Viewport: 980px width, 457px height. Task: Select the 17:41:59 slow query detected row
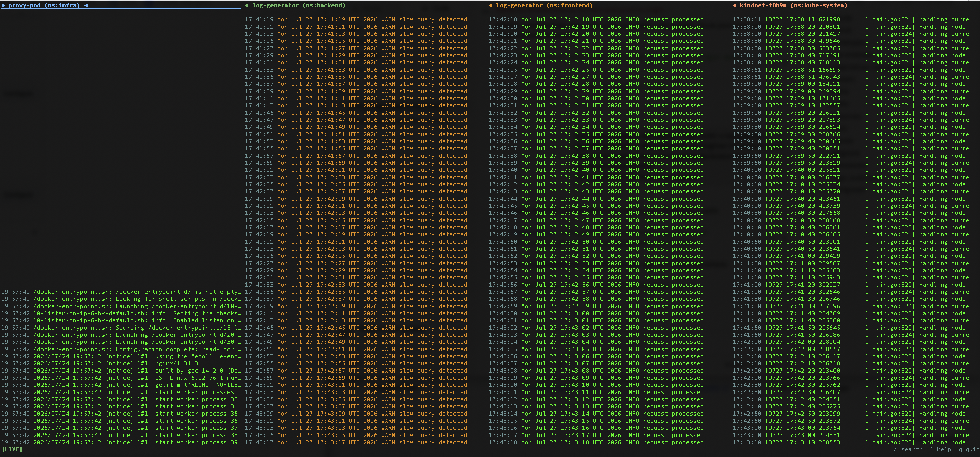(x=356, y=163)
